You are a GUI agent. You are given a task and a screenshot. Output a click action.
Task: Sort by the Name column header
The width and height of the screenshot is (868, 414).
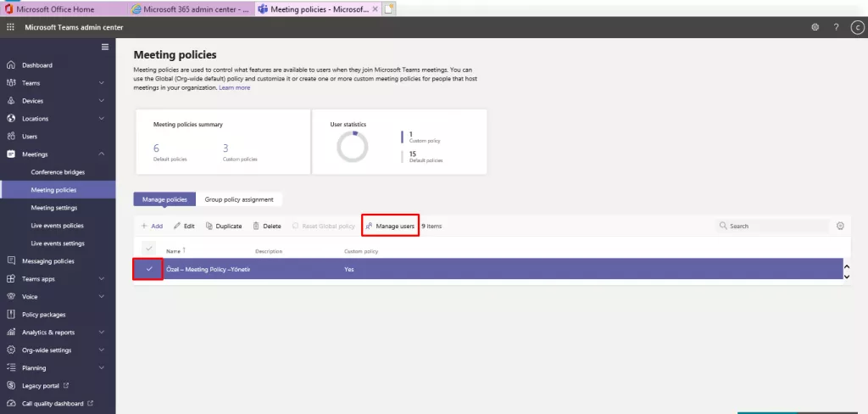point(174,251)
